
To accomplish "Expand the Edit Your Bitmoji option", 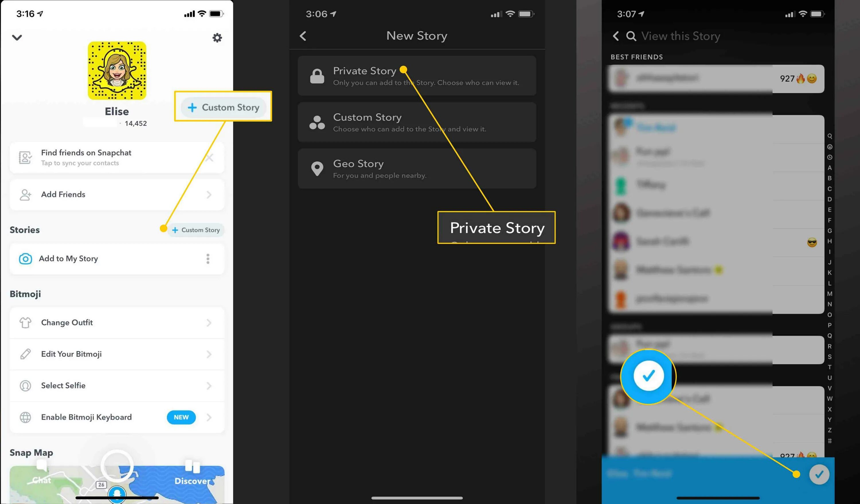I will click(x=210, y=354).
